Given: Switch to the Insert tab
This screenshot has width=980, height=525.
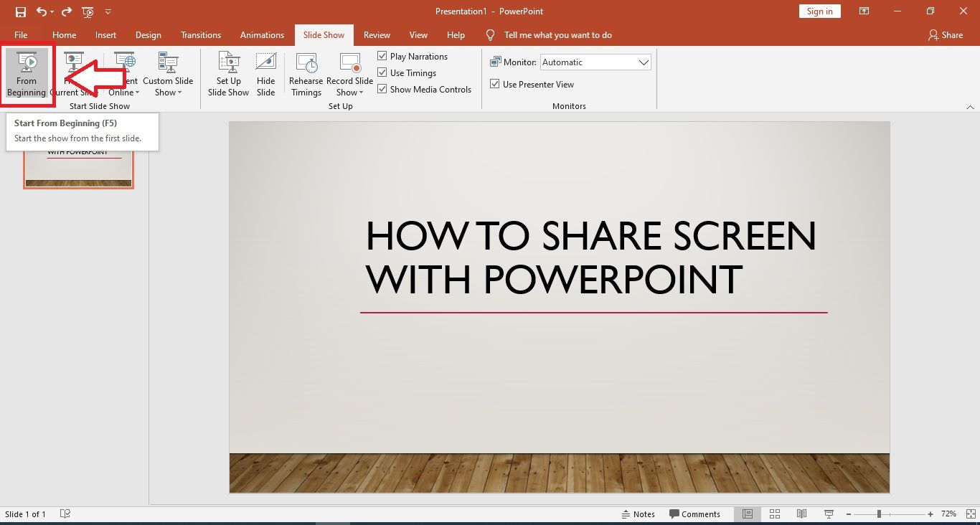Looking at the screenshot, I should [105, 34].
